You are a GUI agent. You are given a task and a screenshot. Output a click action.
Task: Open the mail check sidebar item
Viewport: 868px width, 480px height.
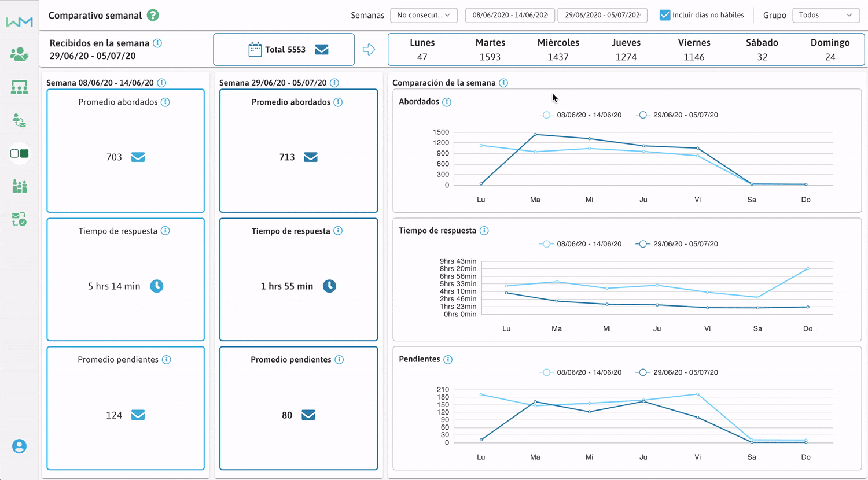[x=19, y=219]
